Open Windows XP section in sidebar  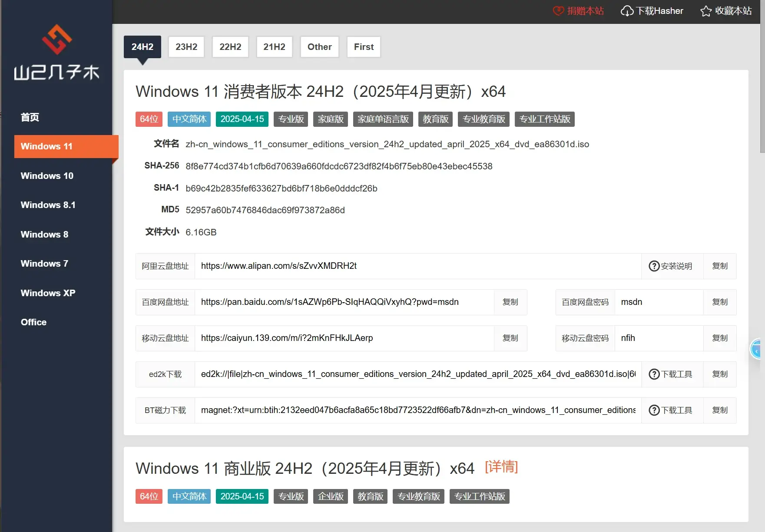click(48, 293)
